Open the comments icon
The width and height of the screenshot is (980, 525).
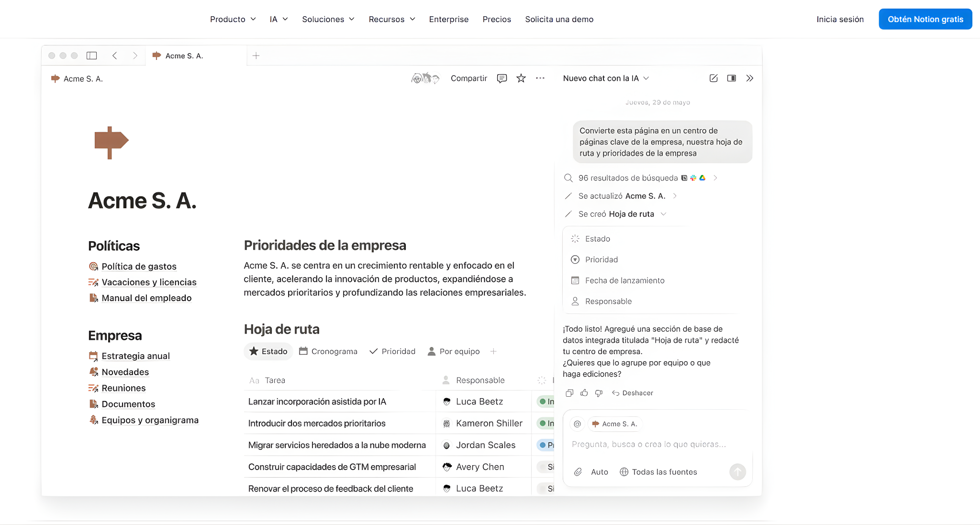coord(502,78)
